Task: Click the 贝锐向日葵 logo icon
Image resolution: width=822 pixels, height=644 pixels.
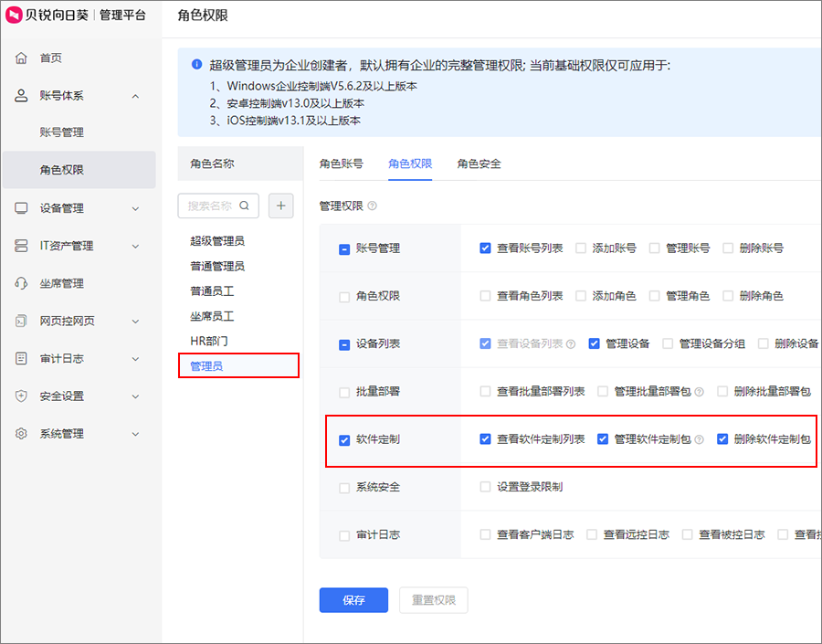Action: (x=14, y=15)
